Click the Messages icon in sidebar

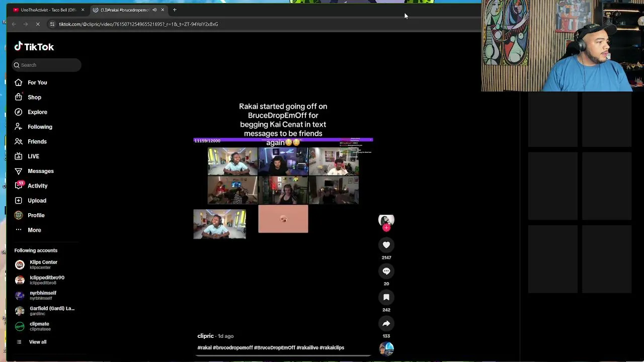(19, 171)
